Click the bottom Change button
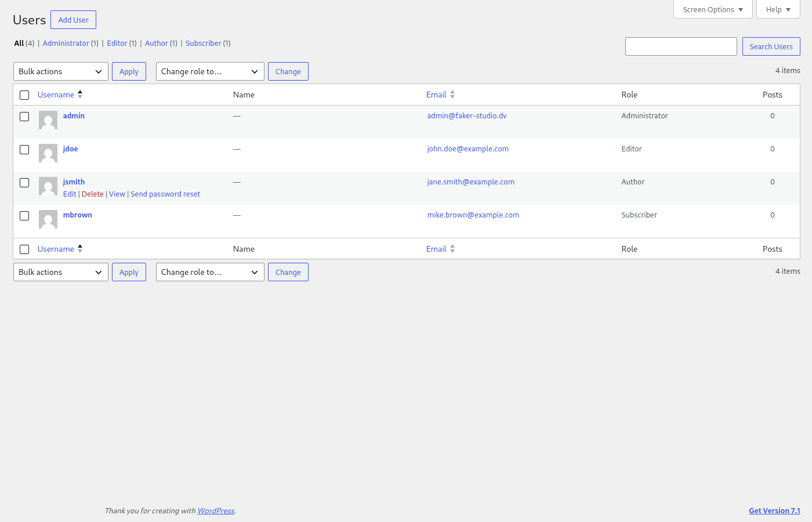Screen dimensions: 812x522 coord(288,272)
